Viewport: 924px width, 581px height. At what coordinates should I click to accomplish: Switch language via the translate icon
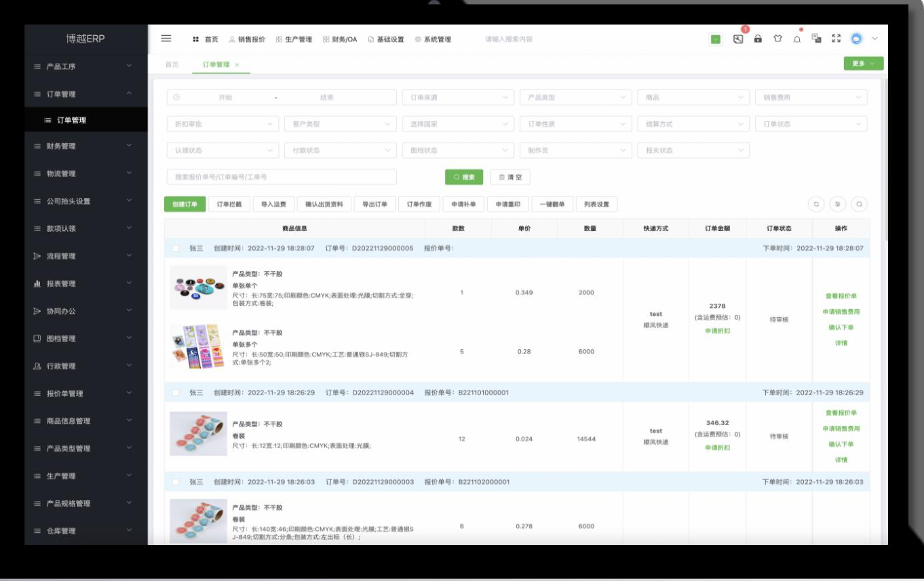[x=817, y=40]
